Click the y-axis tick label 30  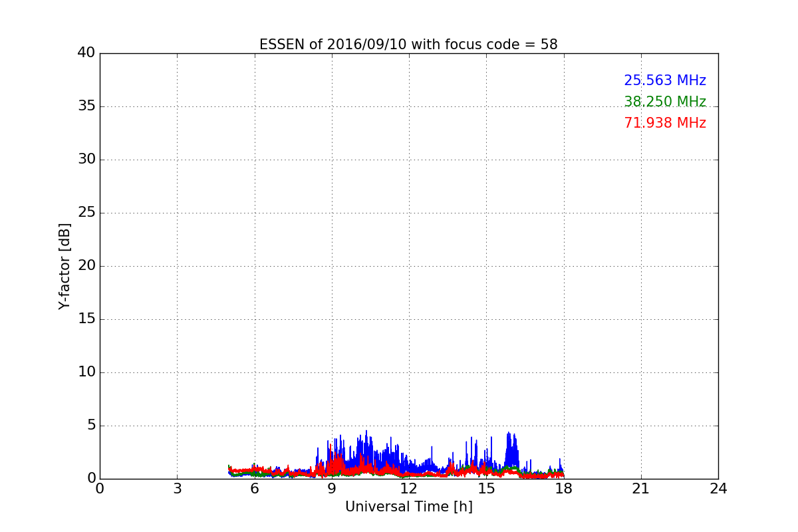pyautogui.click(x=86, y=160)
